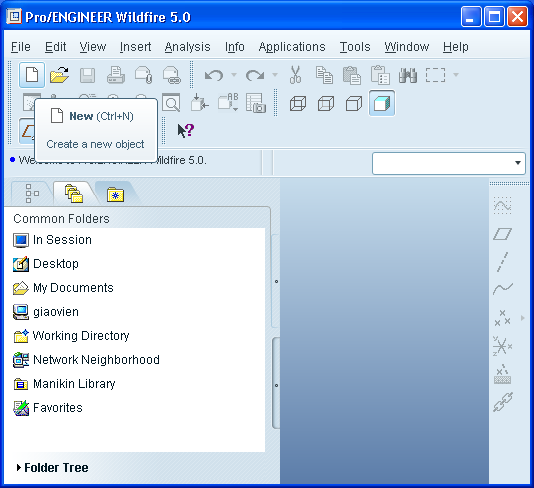Open the Window menu

[x=407, y=47]
